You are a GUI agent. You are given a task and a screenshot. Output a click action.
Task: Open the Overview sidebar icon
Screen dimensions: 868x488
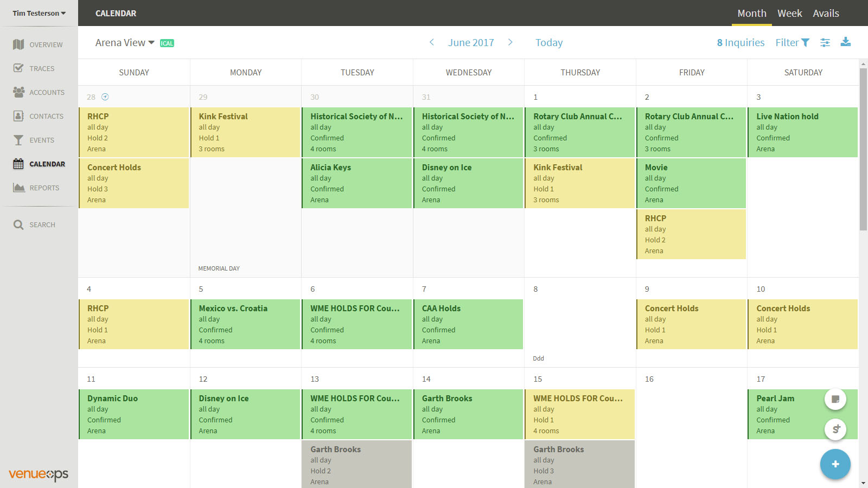pos(18,44)
